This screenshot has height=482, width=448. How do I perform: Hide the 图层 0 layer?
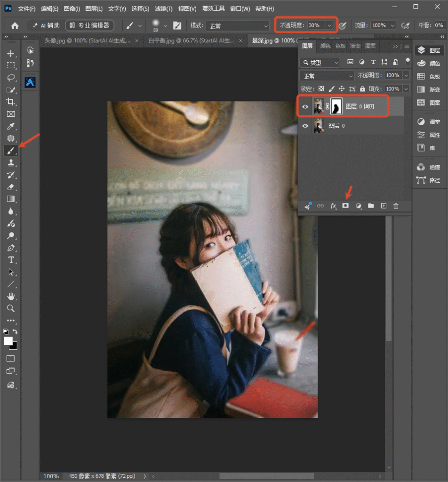click(x=305, y=126)
